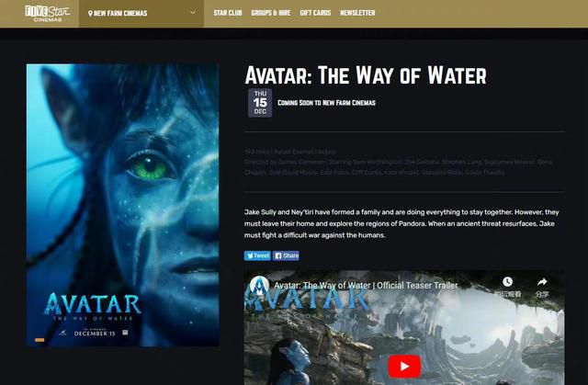Play the YouTube teaser trailer

click(404, 366)
